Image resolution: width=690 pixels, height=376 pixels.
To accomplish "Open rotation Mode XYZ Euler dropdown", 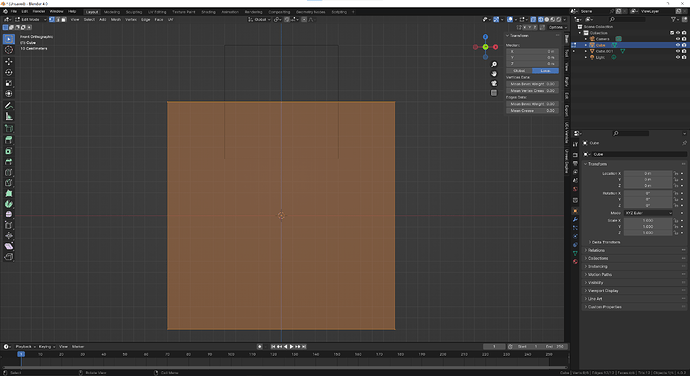I will [x=648, y=213].
